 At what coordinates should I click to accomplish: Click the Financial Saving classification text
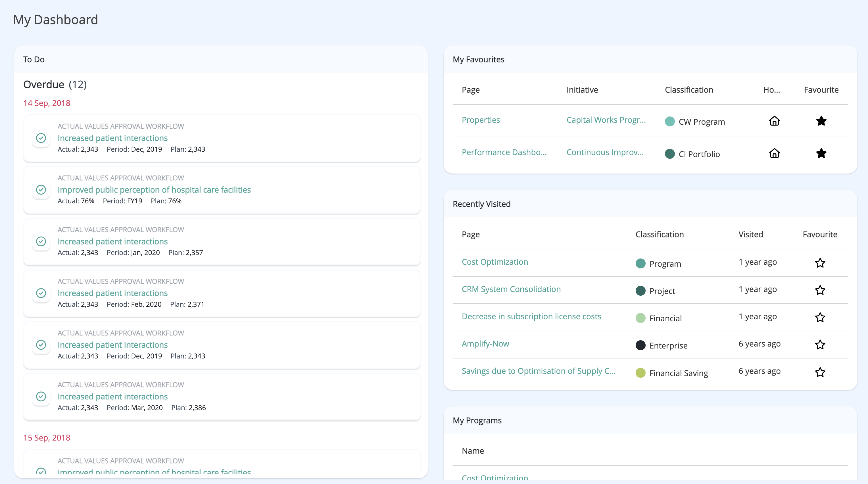point(679,374)
